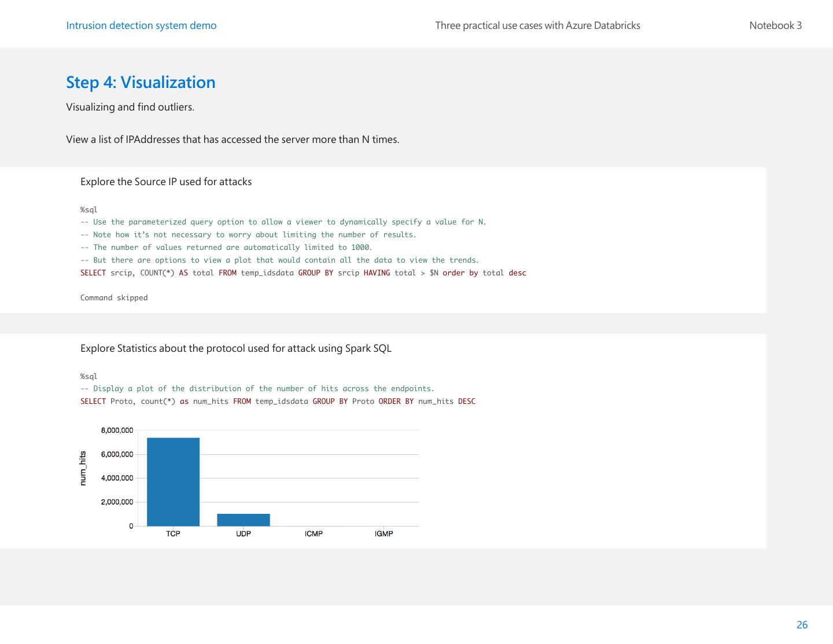Viewport: 833px width, 644px height.
Task: Click the tall TCP bar in chart
Action: click(x=173, y=481)
